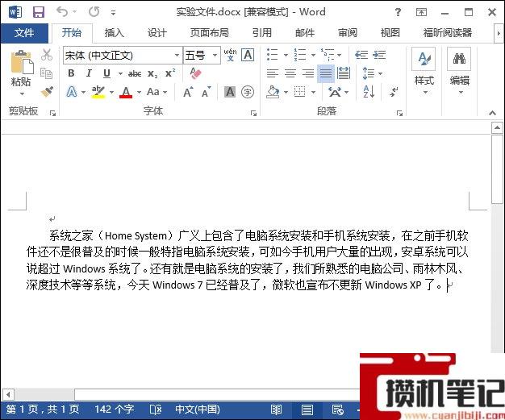The image size is (505, 420).
Task: Collapse the ribbon with the arrow
Action: (x=492, y=113)
